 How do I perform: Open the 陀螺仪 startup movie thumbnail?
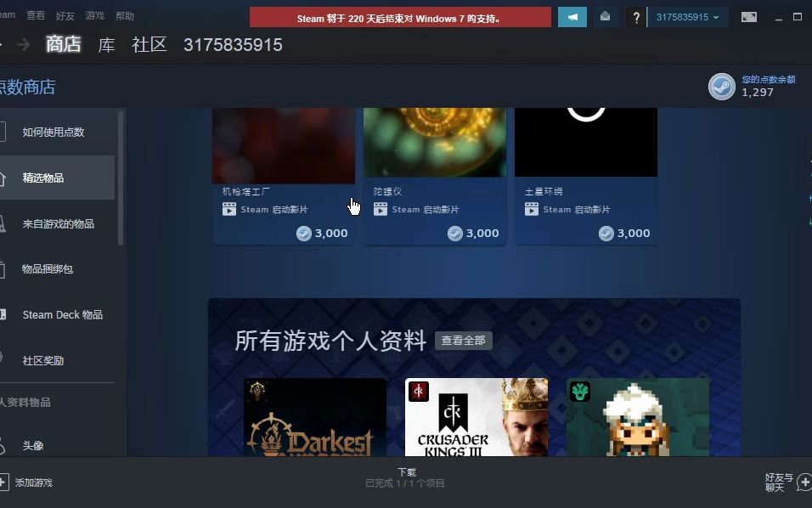click(435, 143)
